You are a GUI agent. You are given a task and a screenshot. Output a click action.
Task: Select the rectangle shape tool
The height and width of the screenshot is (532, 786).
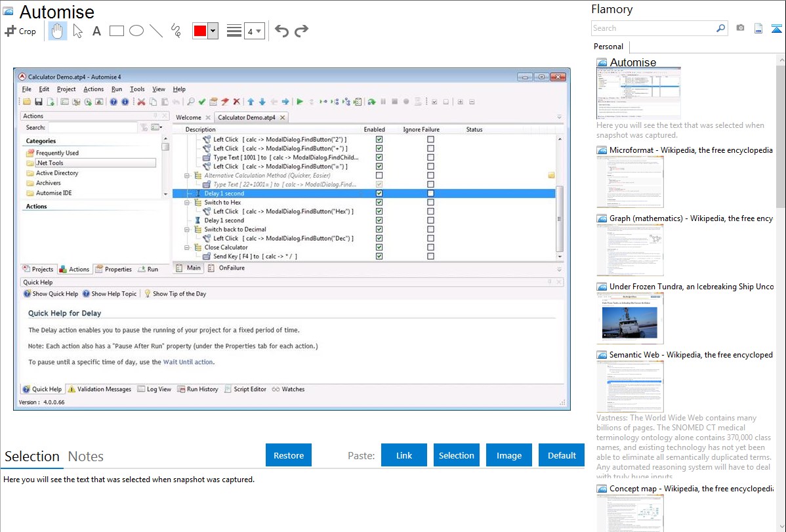[x=117, y=31]
